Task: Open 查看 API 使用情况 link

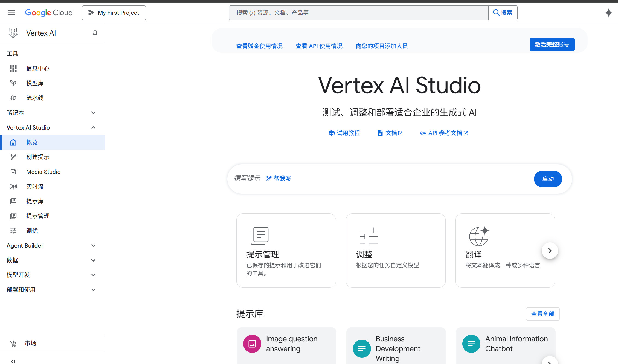Action: coord(319,46)
